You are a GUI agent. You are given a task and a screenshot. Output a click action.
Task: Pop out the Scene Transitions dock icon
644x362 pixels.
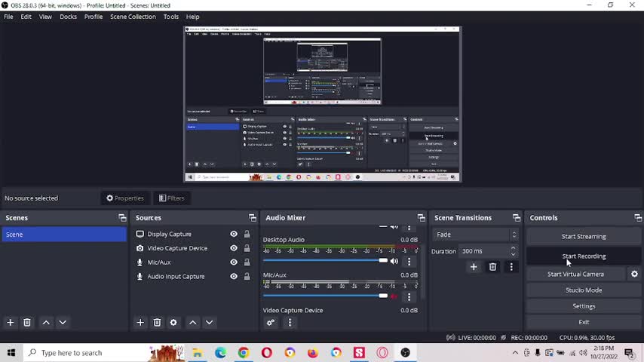(517, 218)
